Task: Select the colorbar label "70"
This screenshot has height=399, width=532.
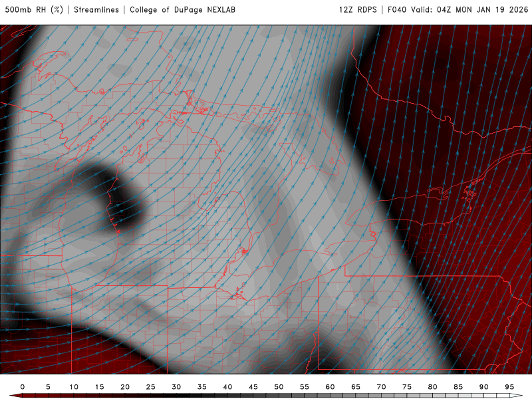Action: 381,387
